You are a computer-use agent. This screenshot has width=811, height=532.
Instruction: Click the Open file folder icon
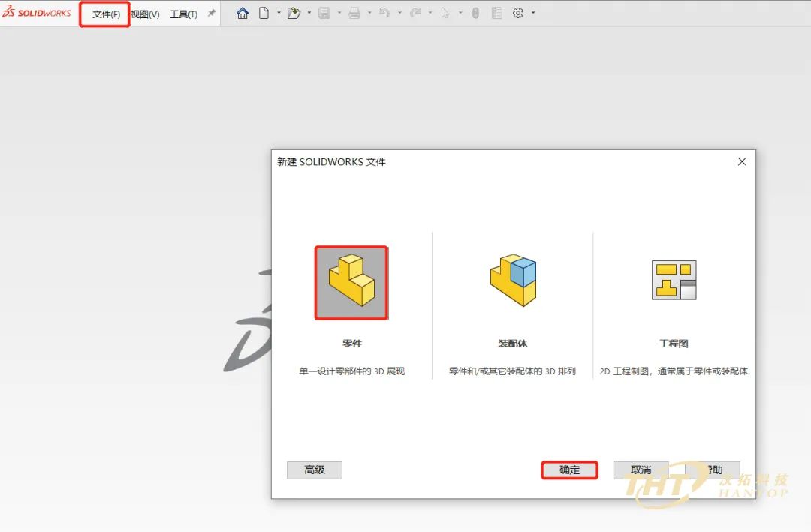pos(294,13)
